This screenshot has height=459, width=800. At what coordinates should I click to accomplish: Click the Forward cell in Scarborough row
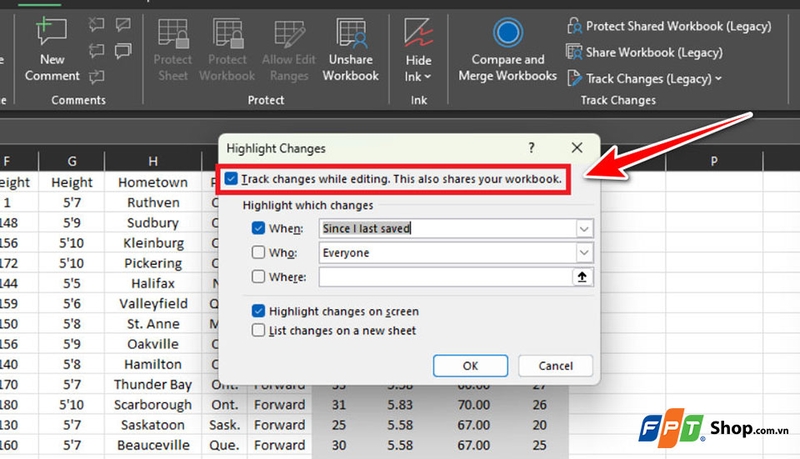(280, 404)
